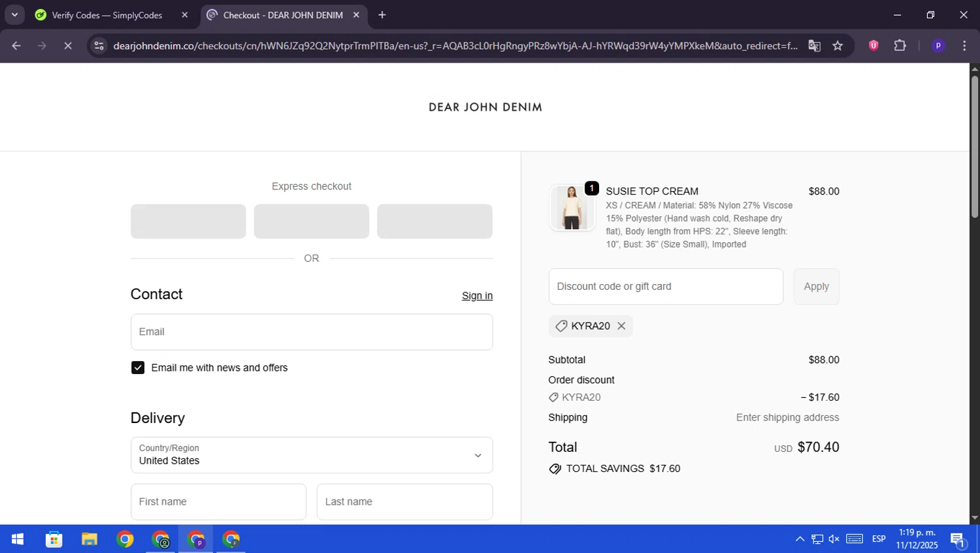
Task: Click the Discount code or gift card field
Action: click(x=666, y=287)
